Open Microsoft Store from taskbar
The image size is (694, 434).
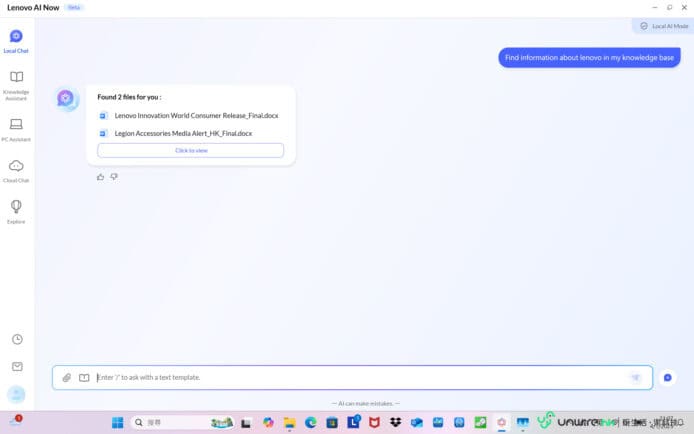[332, 422]
